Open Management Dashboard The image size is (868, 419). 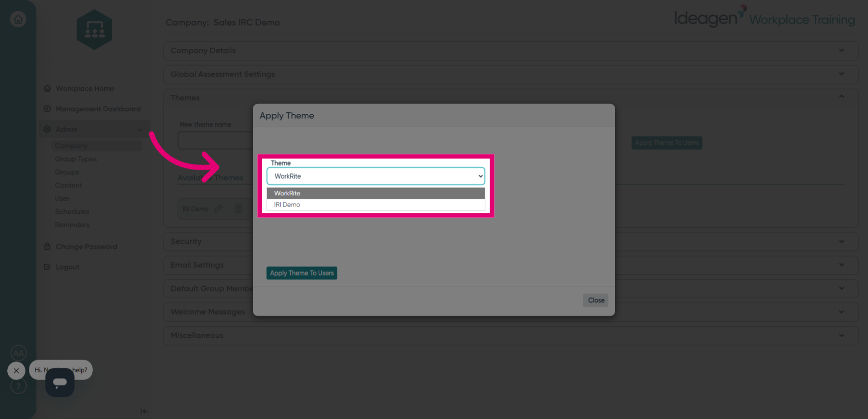point(98,109)
